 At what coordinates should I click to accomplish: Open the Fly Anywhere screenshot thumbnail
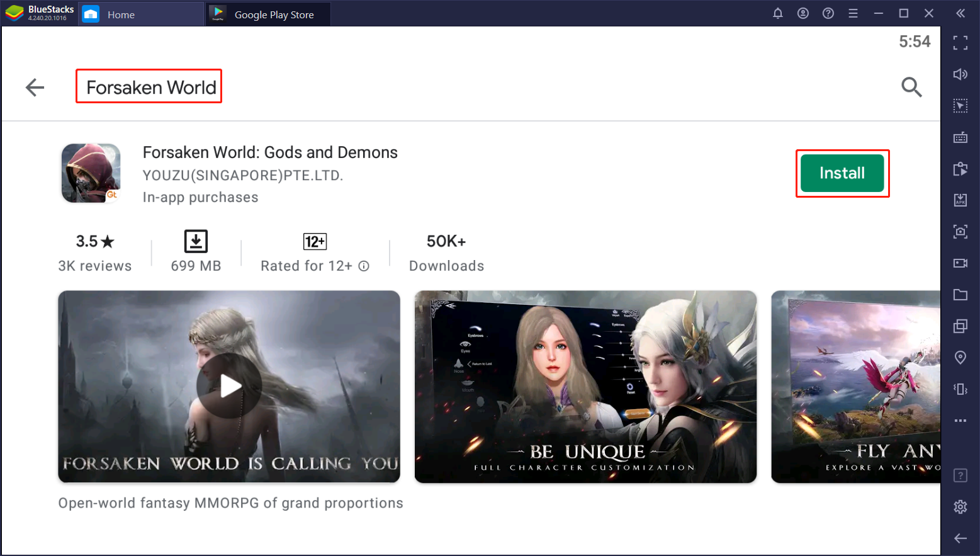[x=856, y=387]
